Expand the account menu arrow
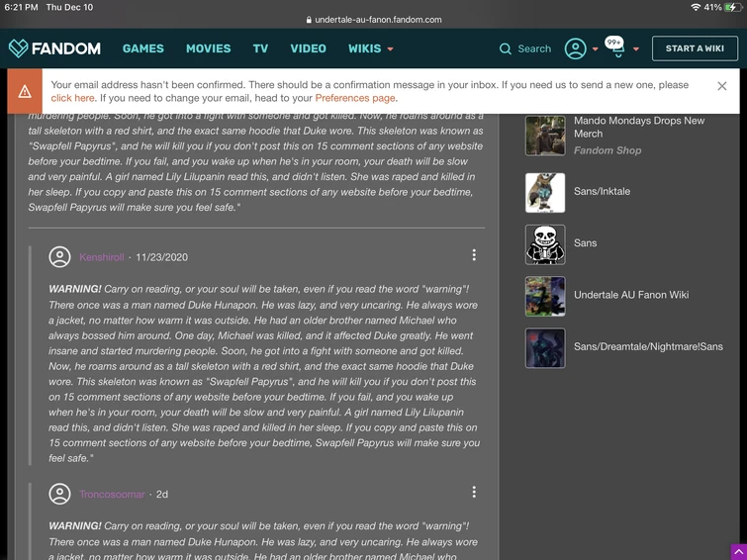Viewport: 747px width, 560px height. pyautogui.click(x=595, y=49)
